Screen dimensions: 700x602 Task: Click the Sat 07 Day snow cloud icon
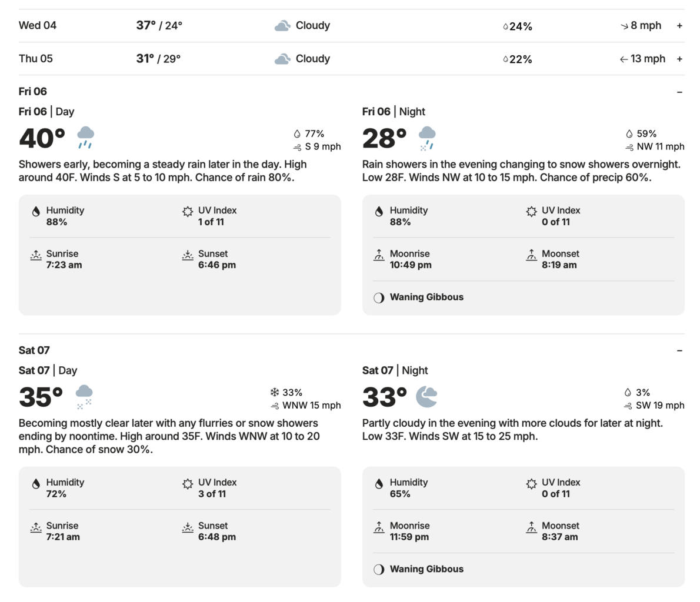pyautogui.click(x=84, y=396)
